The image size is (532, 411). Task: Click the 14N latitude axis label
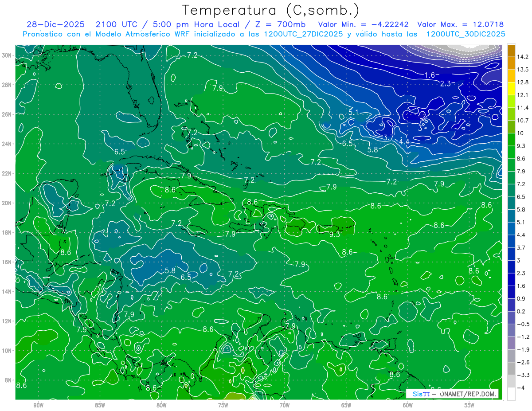(7, 292)
